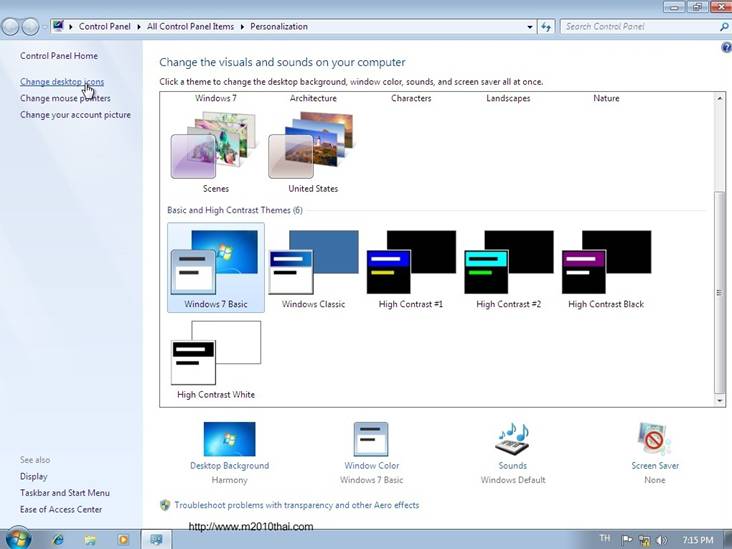This screenshot has width=732, height=549.
Task: Apply the Windows Classic theme
Action: click(313, 267)
